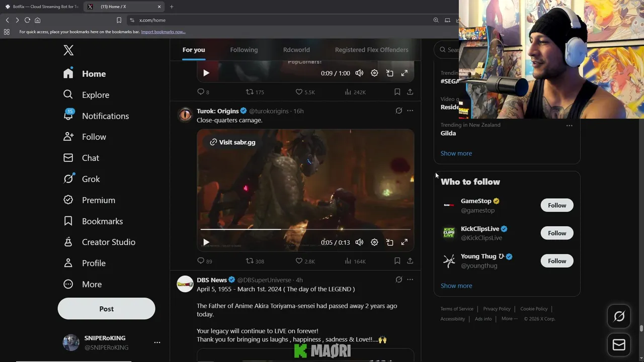Open a new browser tab
This screenshot has width=644, height=362.
tap(172, 7)
